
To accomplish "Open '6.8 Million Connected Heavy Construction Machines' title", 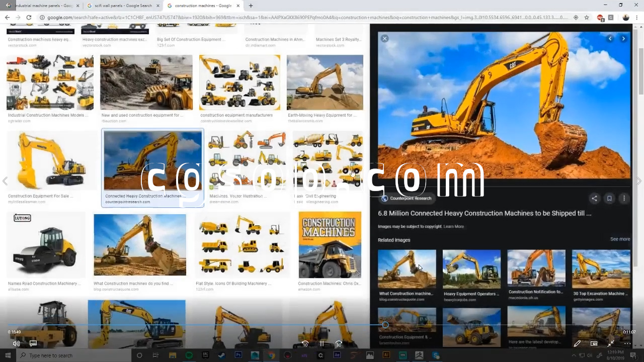I will click(485, 213).
